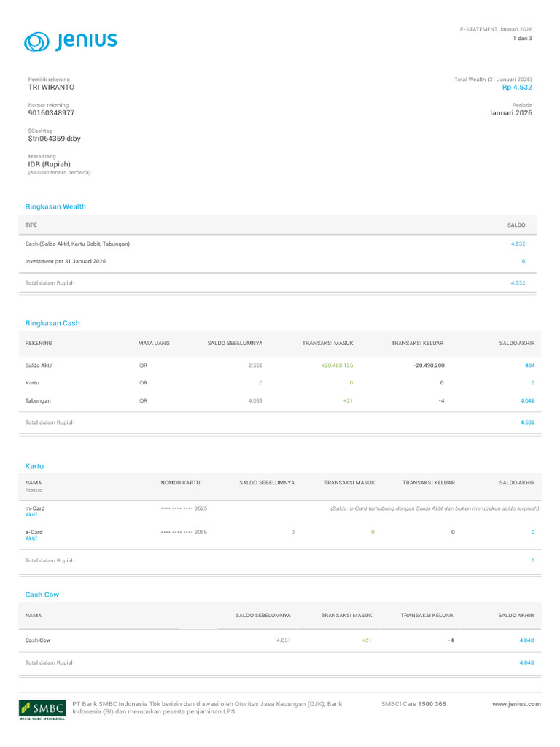The image size is (560, 747).
Task: Select cashtag $tri064359kkby
Action: pos(54,139)
